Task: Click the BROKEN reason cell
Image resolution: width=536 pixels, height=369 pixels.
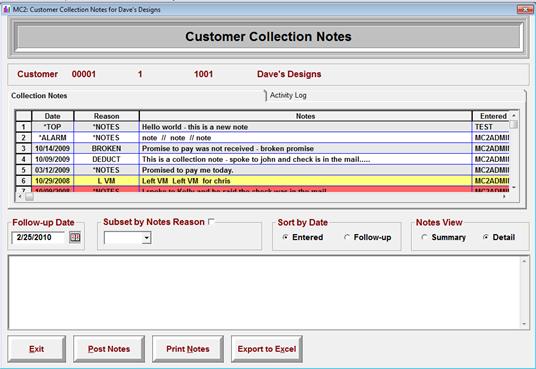Action: [106, 148]
